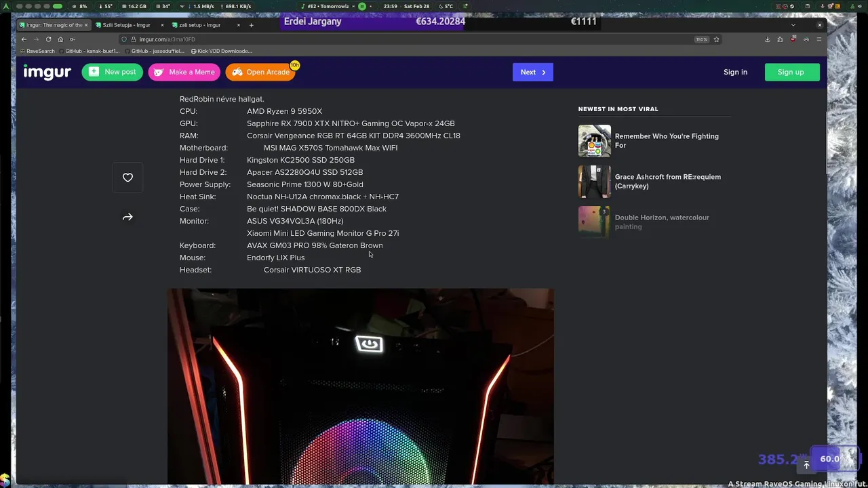Open the Firefox hamburger menu
Image resolution: width=868 pixels, height=488 pixels.
tap(819, 39)
